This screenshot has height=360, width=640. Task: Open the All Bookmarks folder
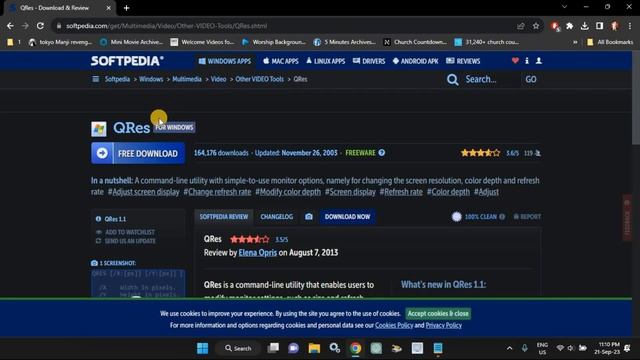point(610,42)
